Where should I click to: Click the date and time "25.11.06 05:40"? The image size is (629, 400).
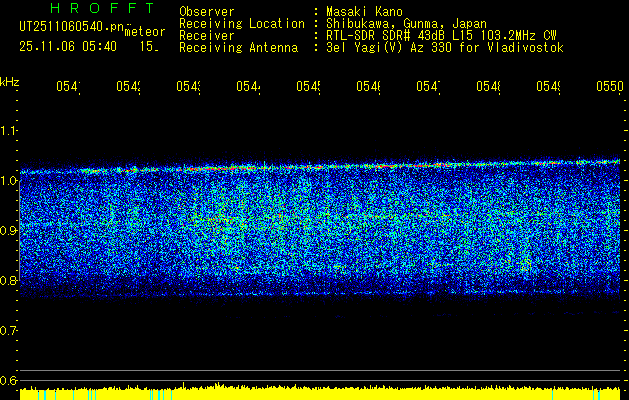click(68, 47)
